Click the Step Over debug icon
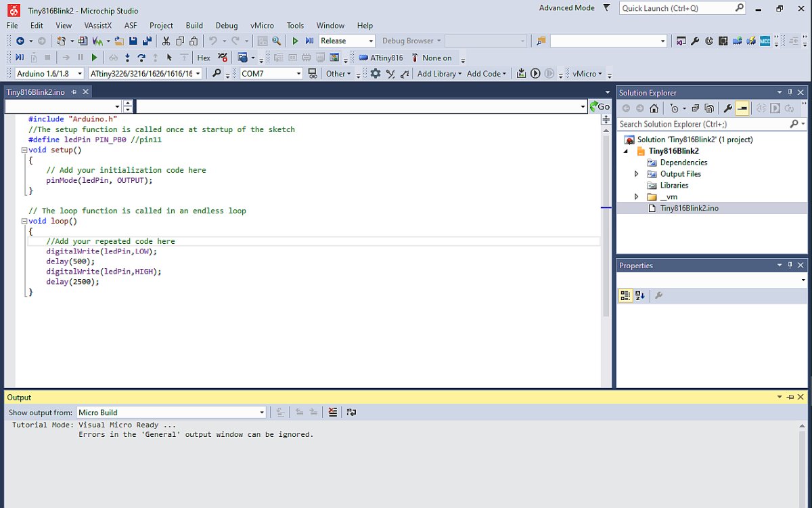This screenshot has height=508, width=812. tap(141, 58)
